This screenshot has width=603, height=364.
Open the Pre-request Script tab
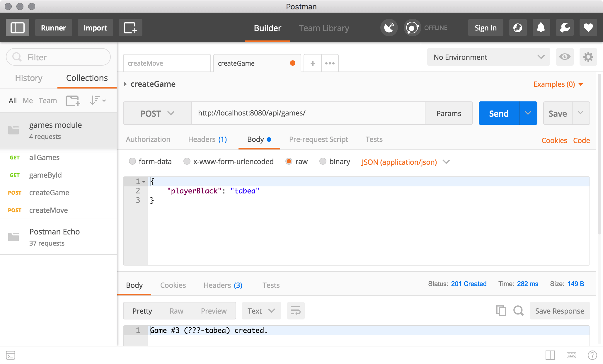318,139
